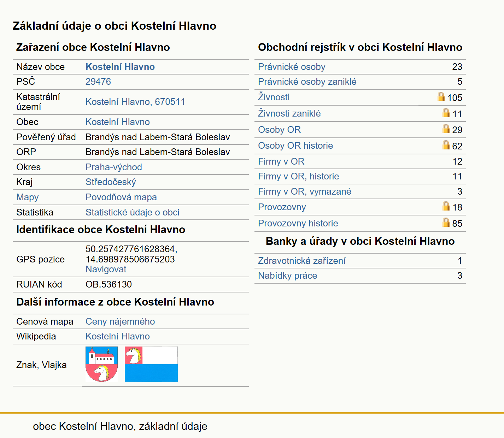Open the Praha-východ district link

[114, 167]
